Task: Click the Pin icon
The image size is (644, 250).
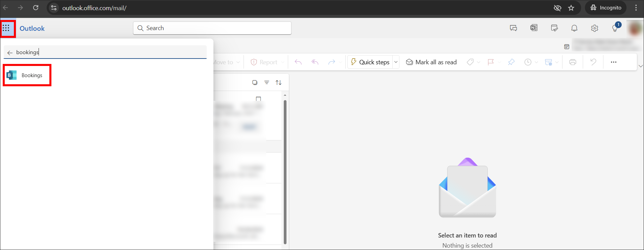Action: coord(511,62)
